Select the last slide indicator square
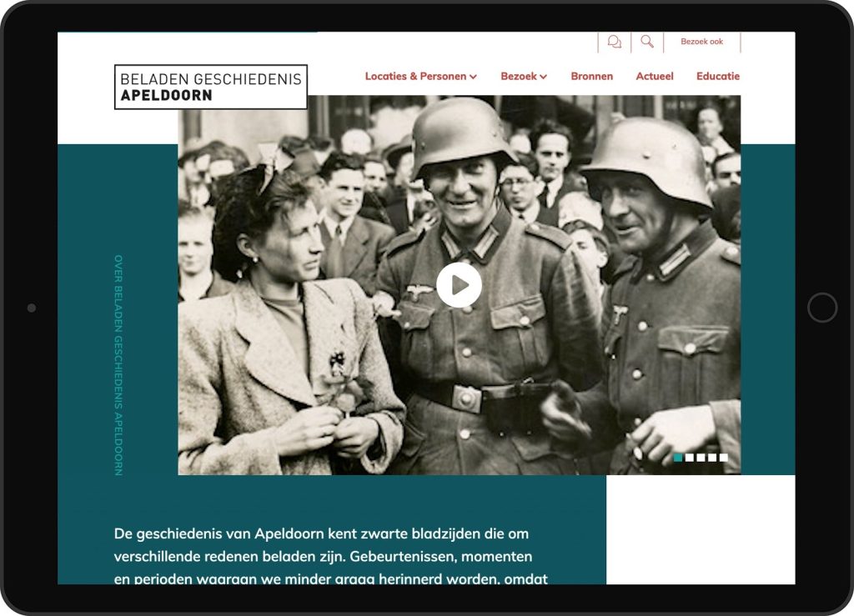The image size is (854, 616). [723, 458]
